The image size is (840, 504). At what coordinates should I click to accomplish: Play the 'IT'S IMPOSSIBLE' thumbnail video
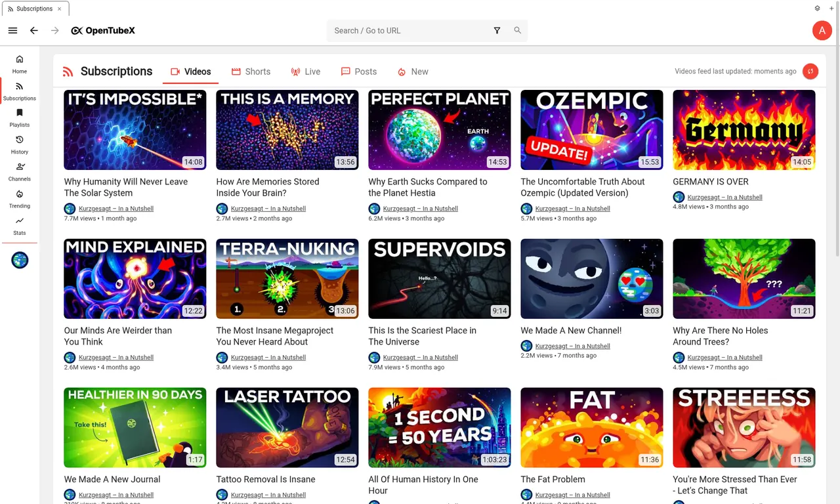pyautogui.click(x=135, y=130)
